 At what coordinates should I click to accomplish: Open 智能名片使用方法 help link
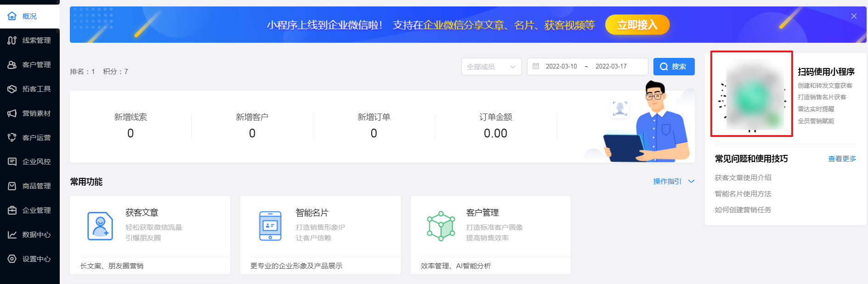point(743,193)
